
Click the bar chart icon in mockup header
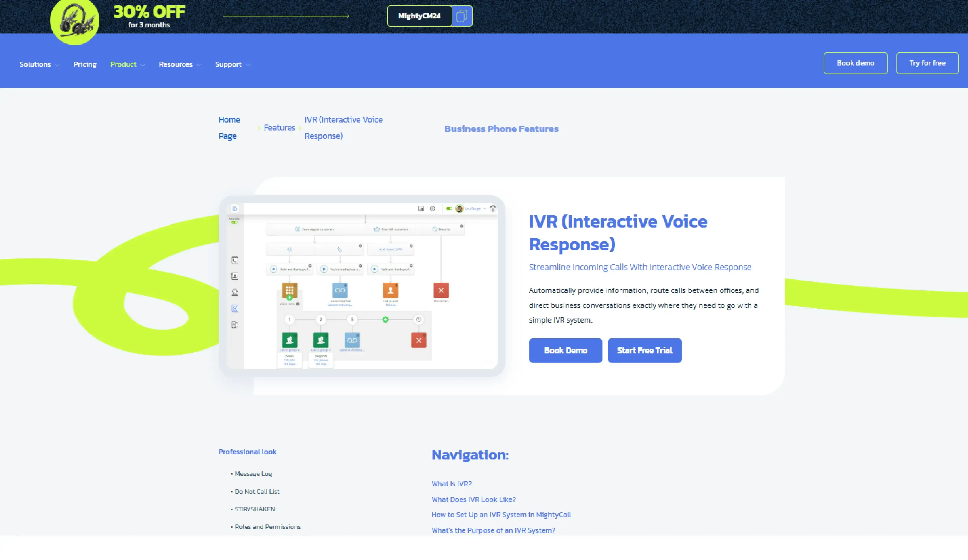pyautogui.click(x=421, y=208)
